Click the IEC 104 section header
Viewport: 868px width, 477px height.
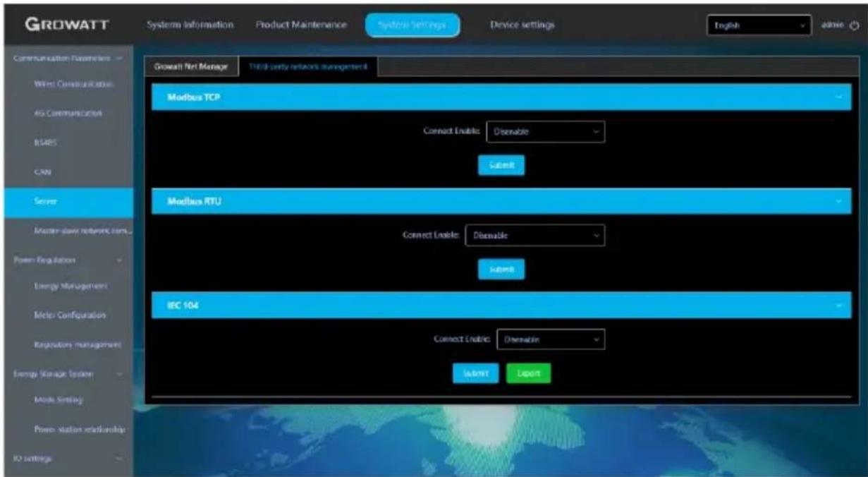(502, 306)
